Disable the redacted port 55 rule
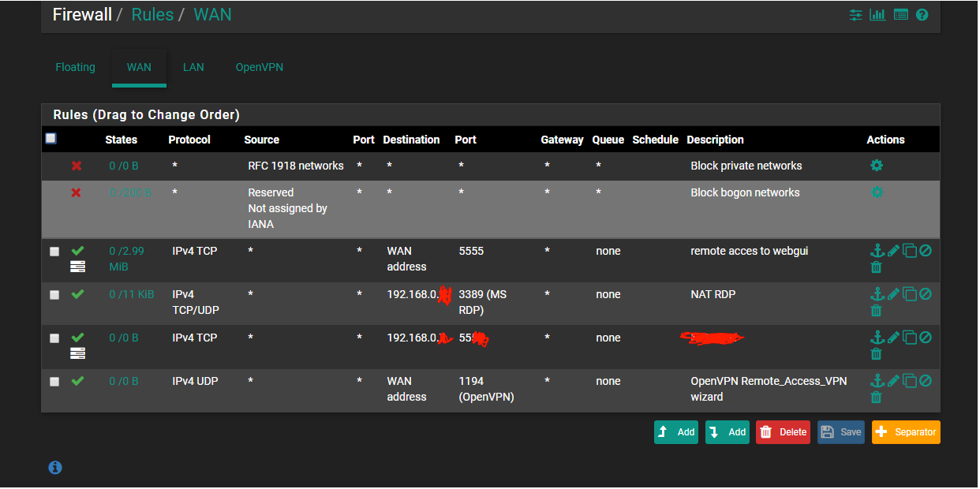 coord(926,338)
